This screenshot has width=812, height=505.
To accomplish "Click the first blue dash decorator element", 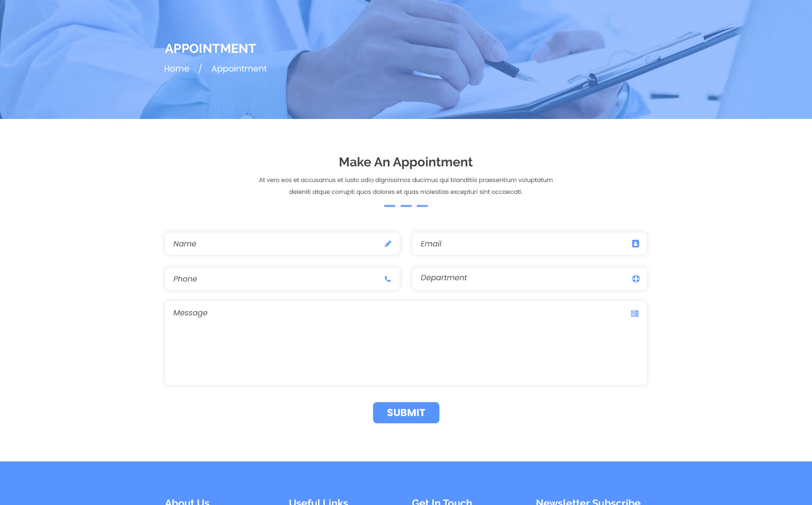I will (390, 206).
